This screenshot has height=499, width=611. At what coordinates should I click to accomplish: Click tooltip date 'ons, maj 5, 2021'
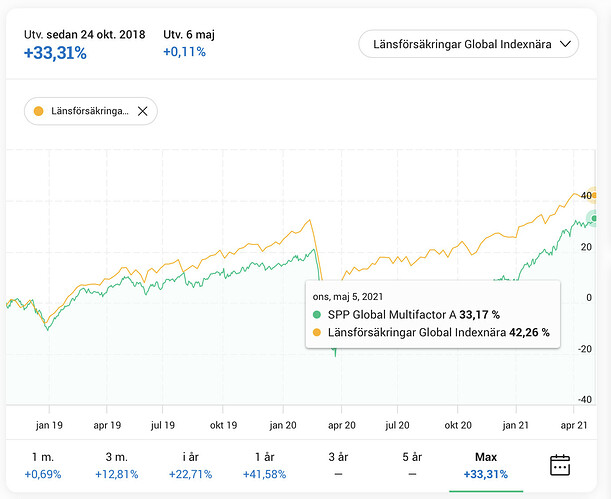point(348,296)
